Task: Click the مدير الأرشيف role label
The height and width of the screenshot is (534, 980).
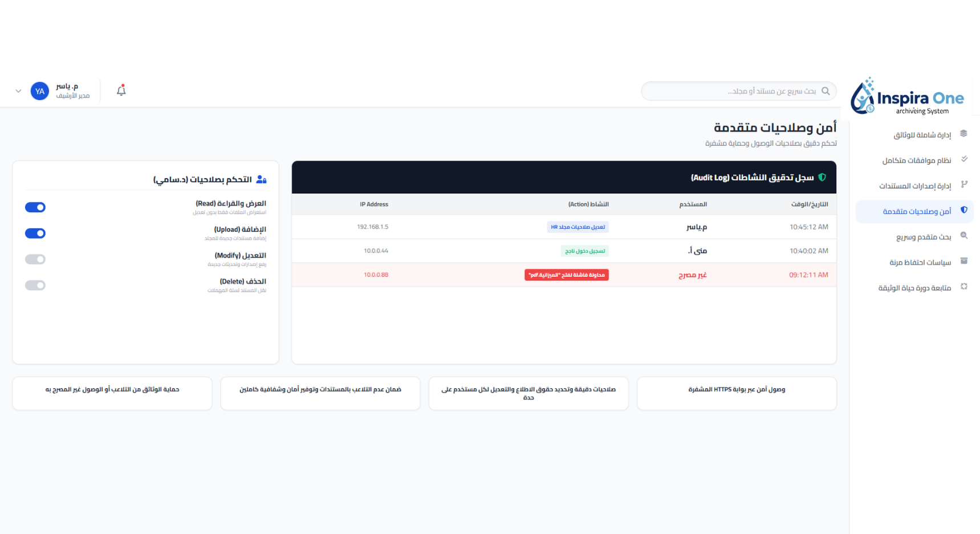Action: point(73,96)
